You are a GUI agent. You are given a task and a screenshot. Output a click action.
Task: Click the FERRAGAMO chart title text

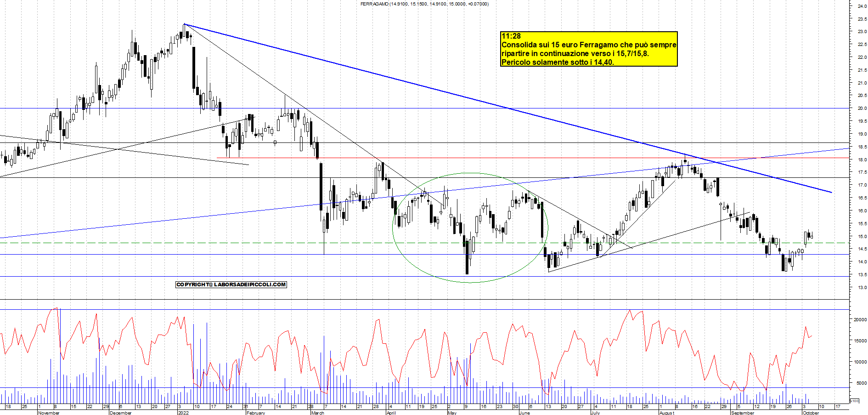pyautogui.click(x=424, y=4)
